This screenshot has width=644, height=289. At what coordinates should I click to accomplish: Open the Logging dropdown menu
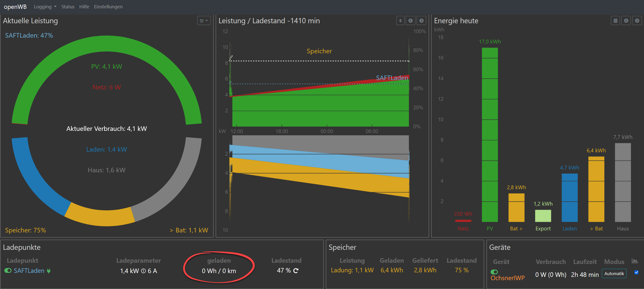tap(45, 7)
